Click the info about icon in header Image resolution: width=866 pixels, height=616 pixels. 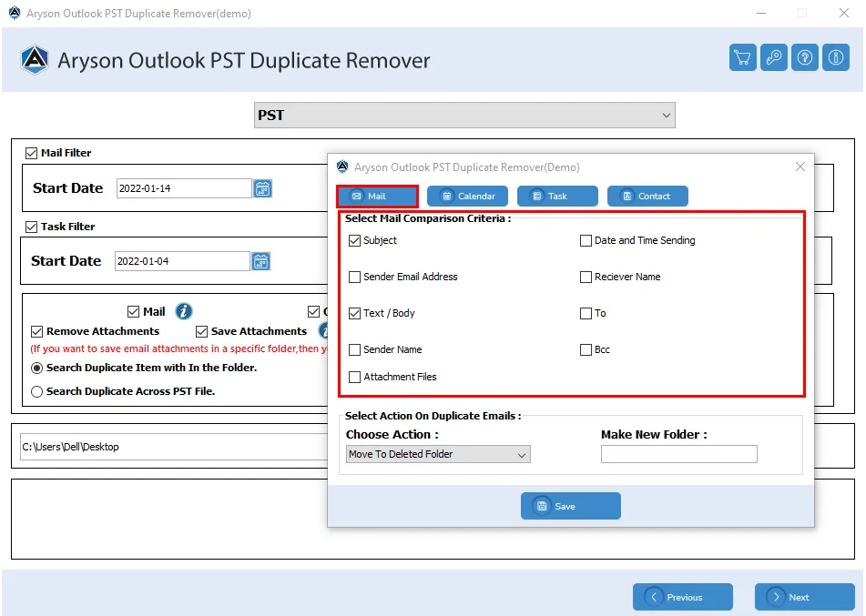pyautogui.click(x=836, y=57)
